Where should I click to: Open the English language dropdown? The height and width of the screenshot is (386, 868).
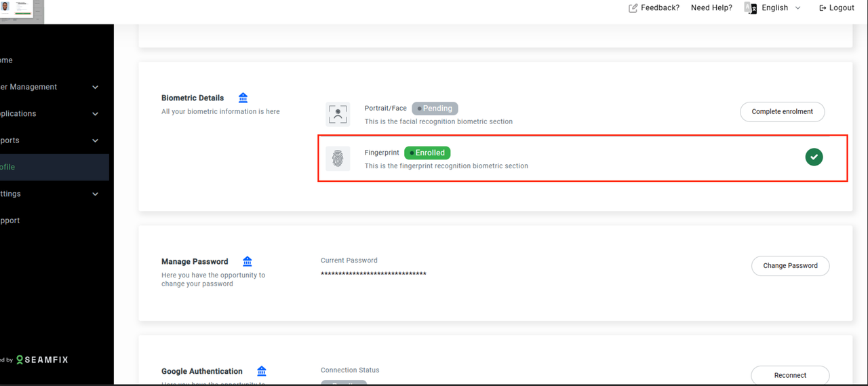(781, 8)
